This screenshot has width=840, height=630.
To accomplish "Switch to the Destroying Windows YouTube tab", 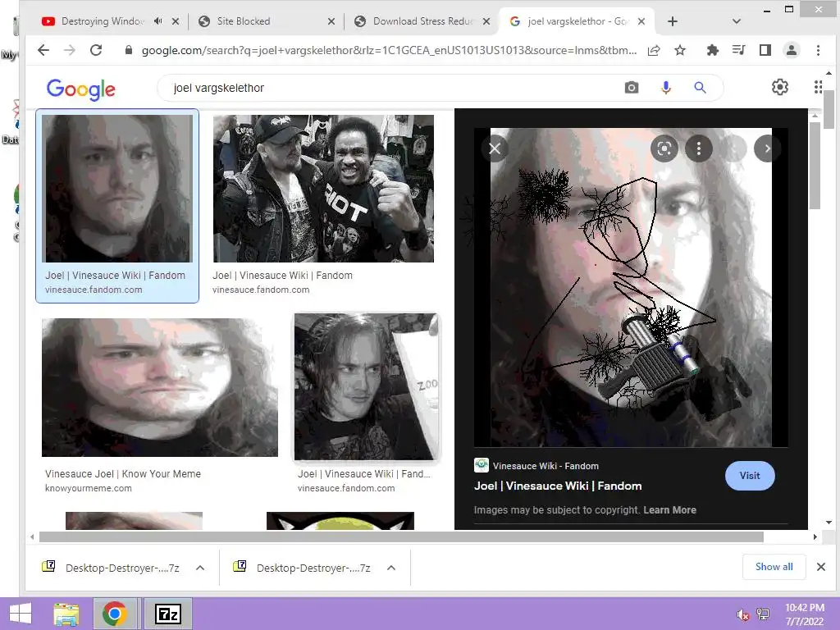I will coord(102,21).
